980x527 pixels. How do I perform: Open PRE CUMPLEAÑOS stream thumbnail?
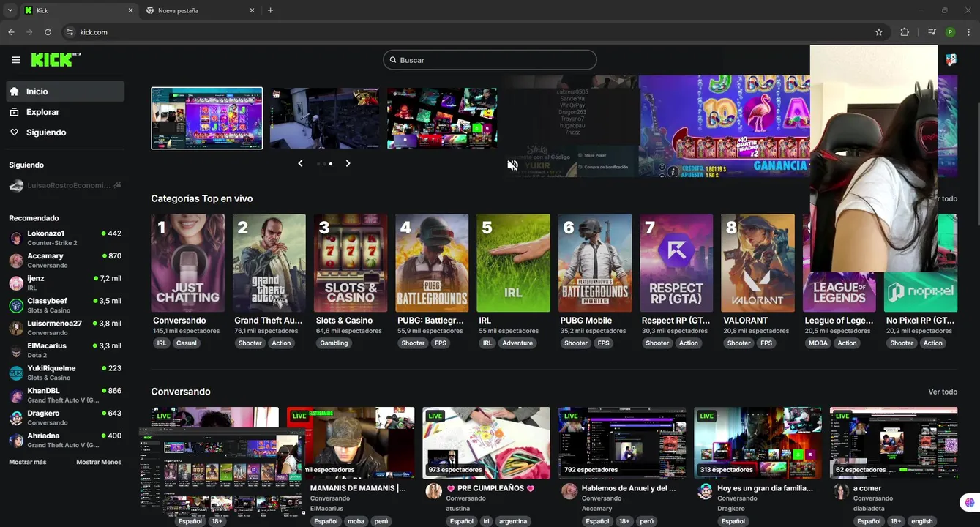486,443
